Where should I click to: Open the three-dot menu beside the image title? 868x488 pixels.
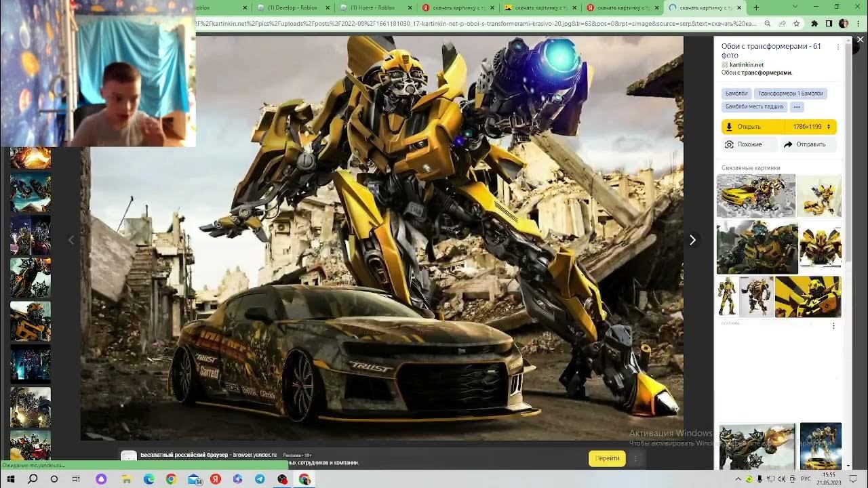838,47
